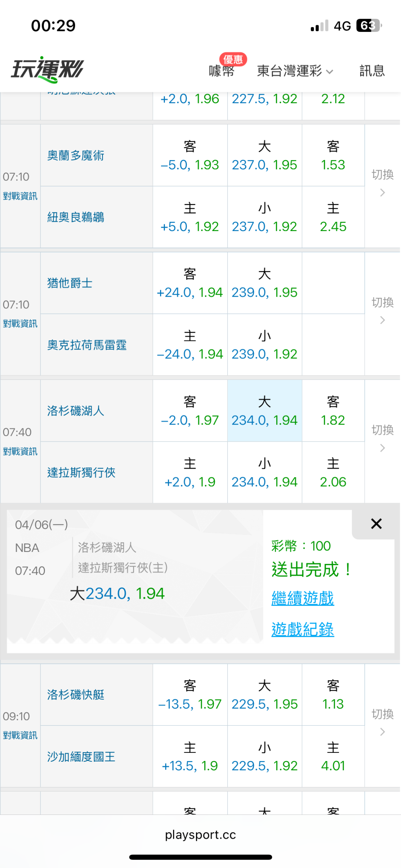Screen dimensions: 401x868
Task: Tap the 奧蘭多魔術 team name
Action: point(76,156)
